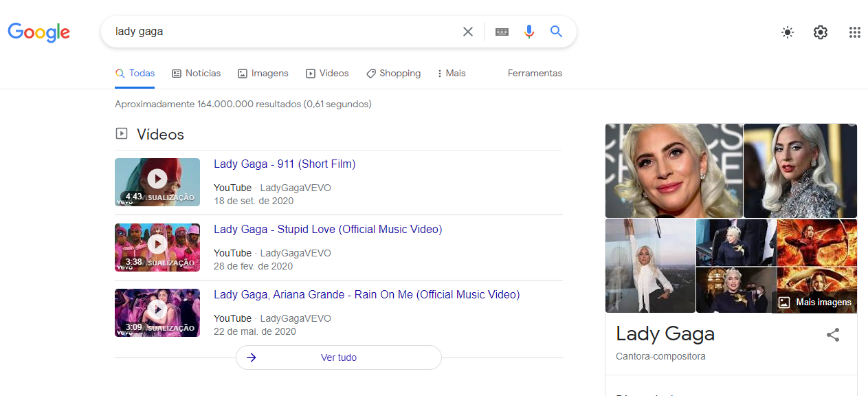Open the photo with microphones at podium

point(736,242)
